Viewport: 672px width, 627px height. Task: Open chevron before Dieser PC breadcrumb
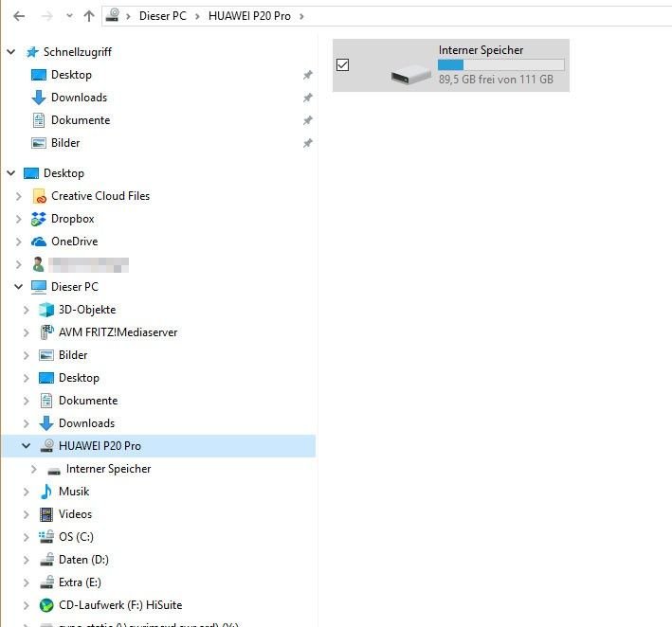(128, 17)
